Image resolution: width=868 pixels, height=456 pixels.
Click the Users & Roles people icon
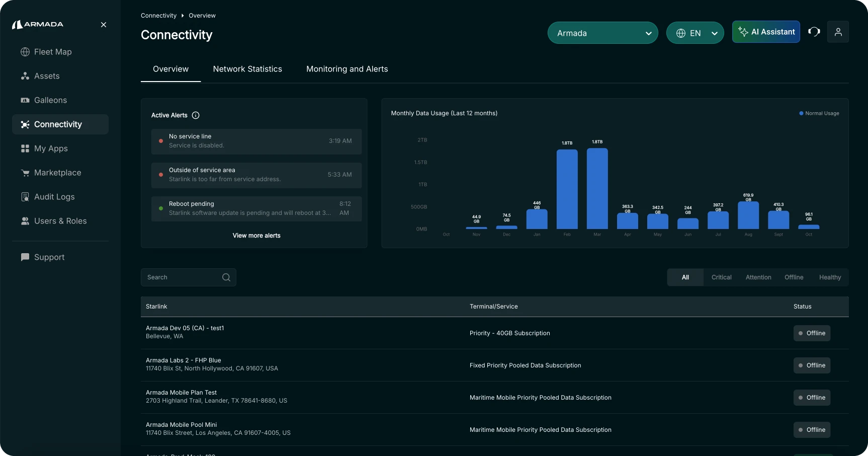(x=25, y=221)
